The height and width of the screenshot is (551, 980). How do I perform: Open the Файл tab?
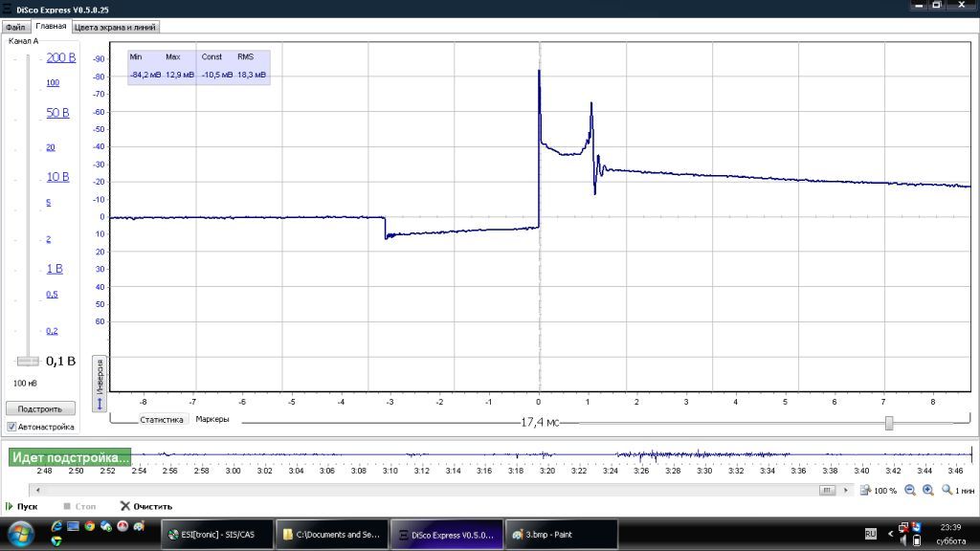15,28
